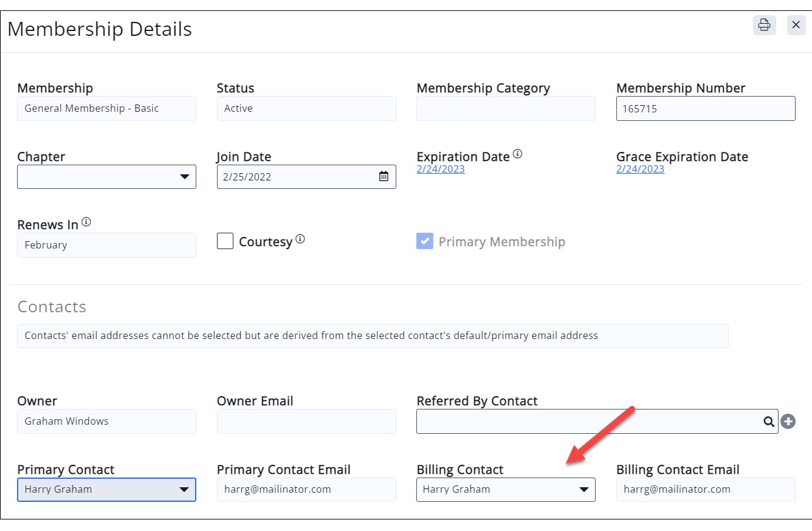Viewport: 812px width, 531px height.
Task: Click the Membership Category field
Action: pos(506,109)
